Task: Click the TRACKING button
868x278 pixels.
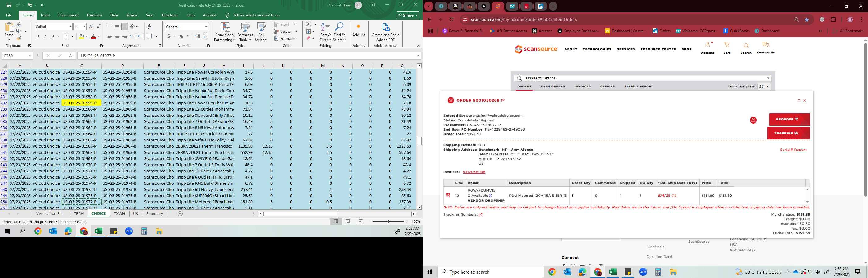Action: (x=789, y=133)
